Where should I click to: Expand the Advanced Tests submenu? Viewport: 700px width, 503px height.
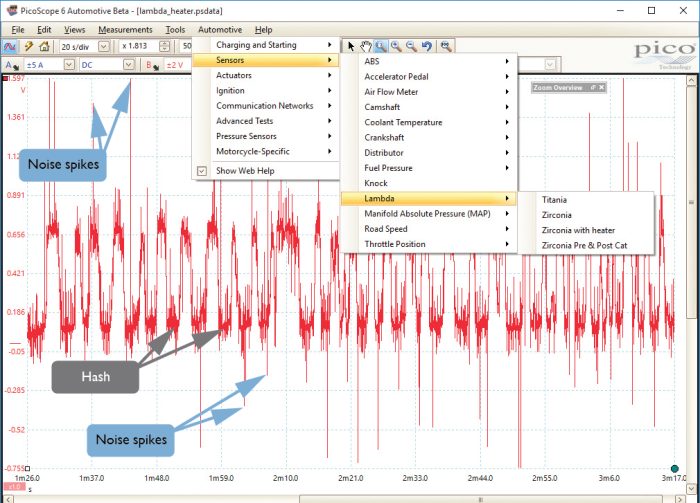click(266, 121)
